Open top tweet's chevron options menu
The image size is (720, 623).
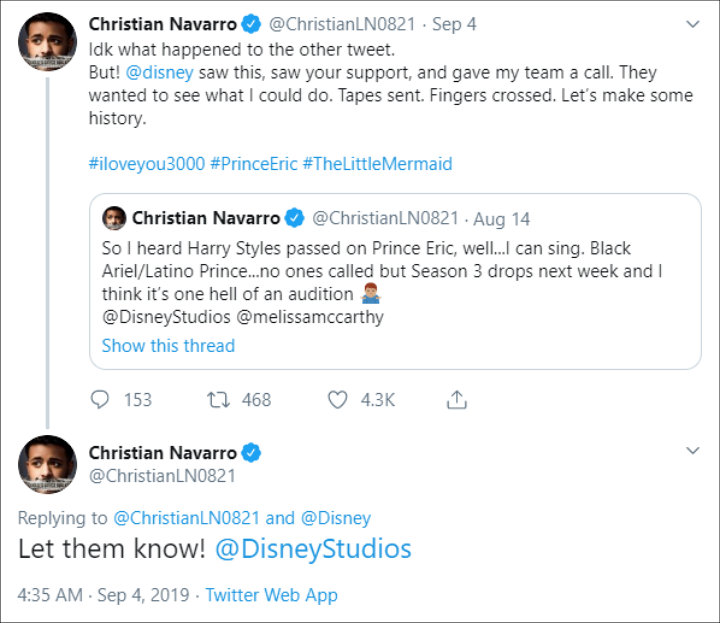coord(692,24)
